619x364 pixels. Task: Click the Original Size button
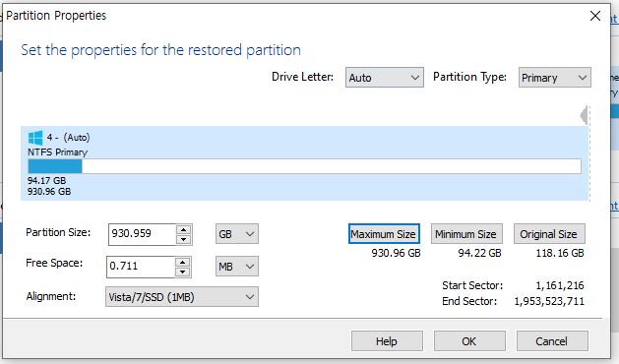click(549, 234)
